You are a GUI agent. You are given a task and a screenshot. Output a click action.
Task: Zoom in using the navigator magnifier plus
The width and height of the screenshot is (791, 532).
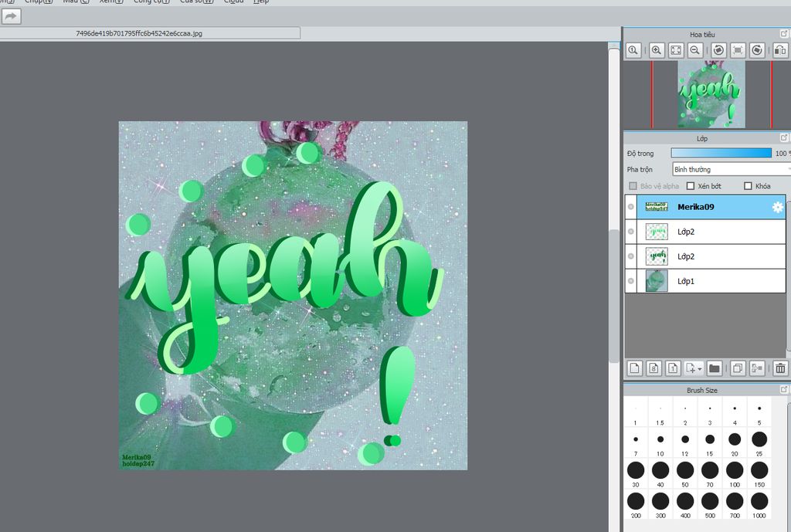point(657,50)
